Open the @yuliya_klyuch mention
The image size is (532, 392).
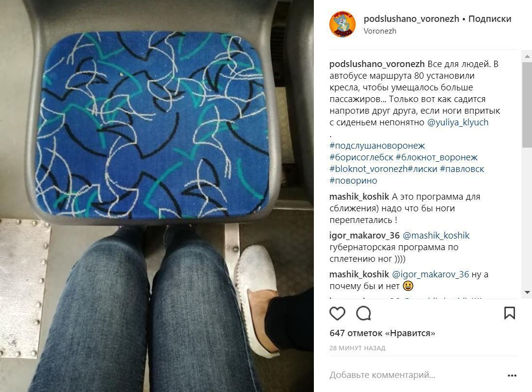(458, 122)
